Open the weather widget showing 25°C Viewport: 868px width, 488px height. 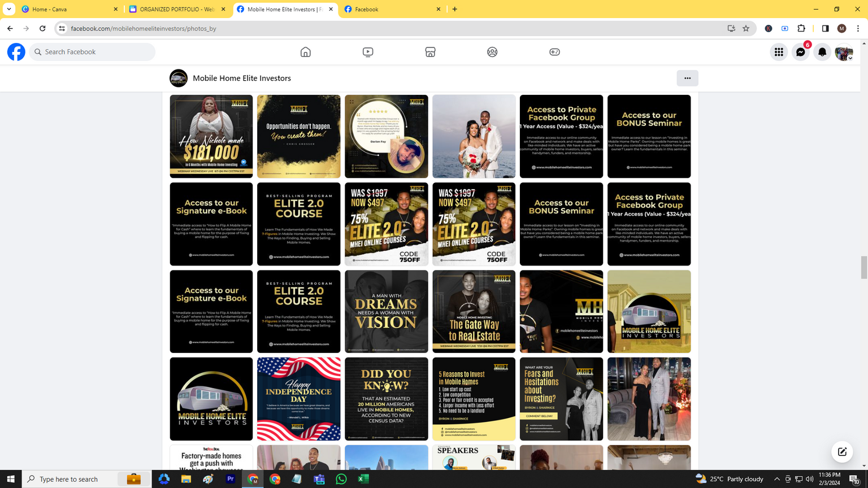coord(730,479)
